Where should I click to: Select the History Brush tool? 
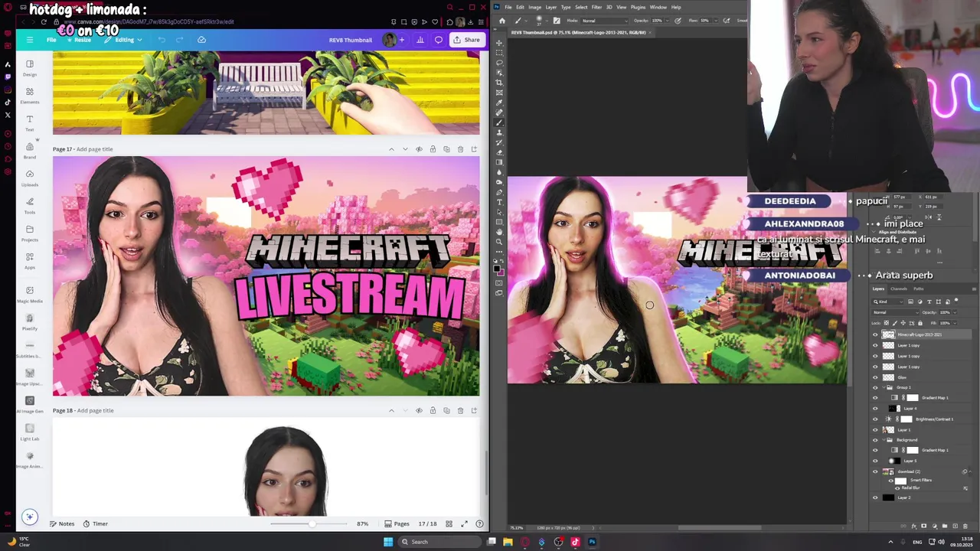click(500, 142)
